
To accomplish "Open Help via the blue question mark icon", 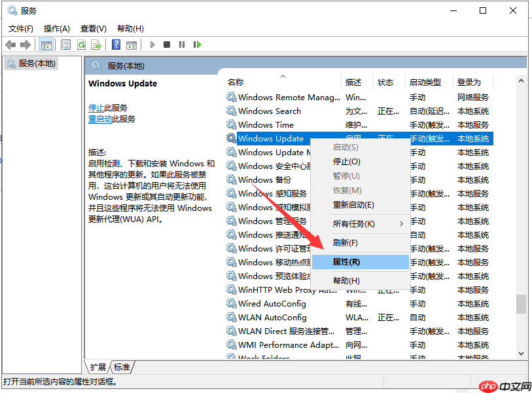I will 117,44.
